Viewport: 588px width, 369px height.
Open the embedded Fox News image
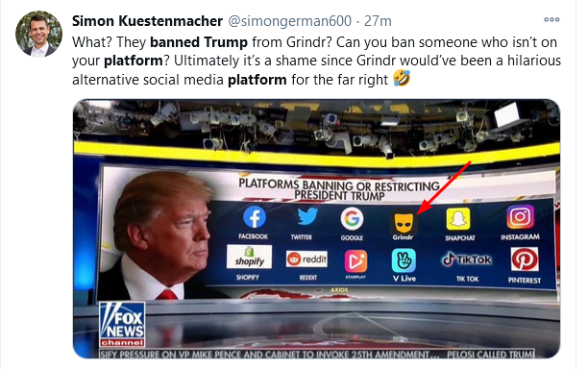point(316,229)
